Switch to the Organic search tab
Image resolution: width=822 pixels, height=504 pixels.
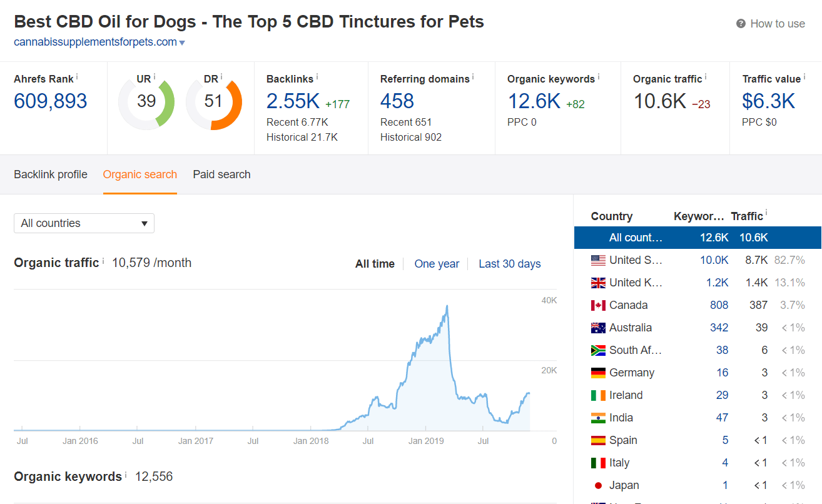(x=140, y=174)
